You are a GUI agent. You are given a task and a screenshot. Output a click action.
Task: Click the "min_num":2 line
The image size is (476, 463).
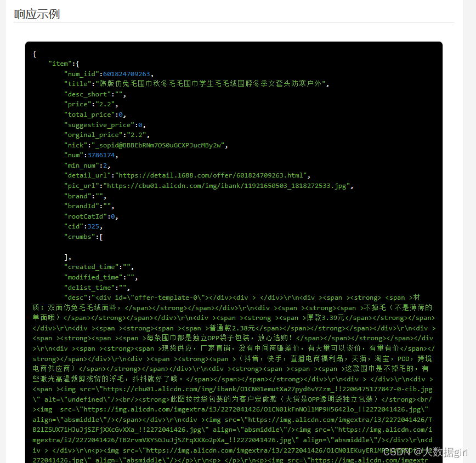coord(87,165)
